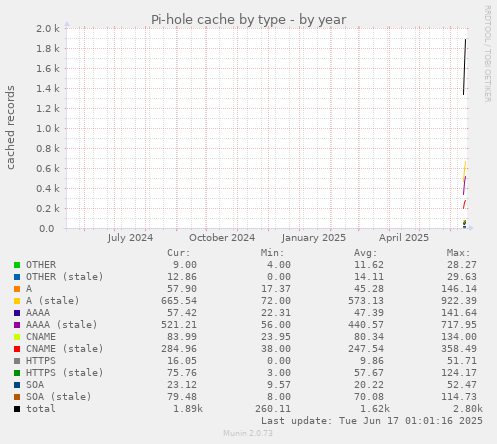This screenshot has width=497, height=444.
Task: Click the magenta AAAA (stale) legend swatch
Action: (17, 325)
